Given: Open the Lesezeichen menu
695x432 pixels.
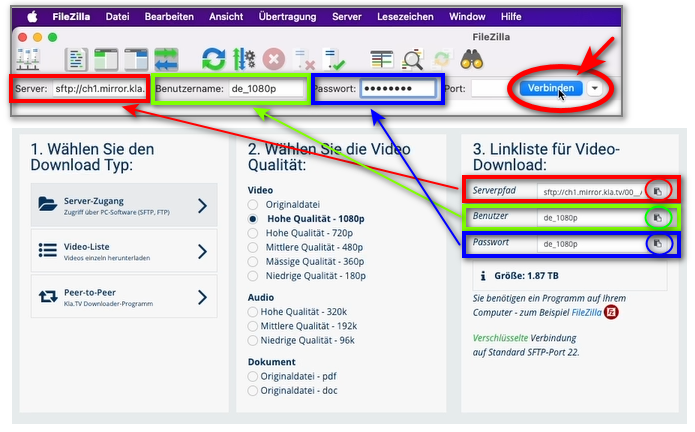Looking at the screenshot, I should point(407,17).
